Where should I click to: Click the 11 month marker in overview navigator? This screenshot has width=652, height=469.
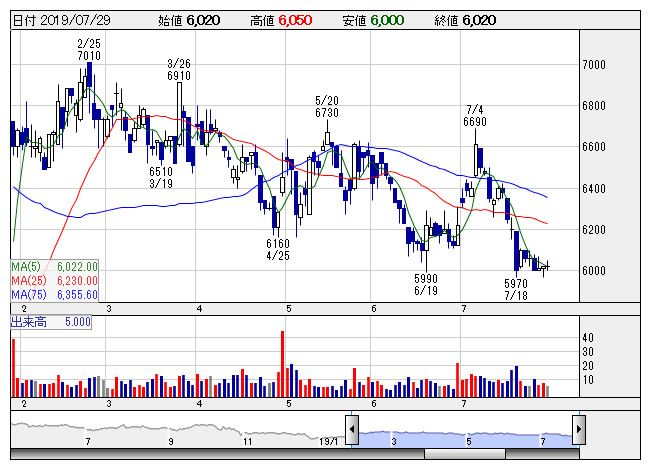[x=247, y=441]
